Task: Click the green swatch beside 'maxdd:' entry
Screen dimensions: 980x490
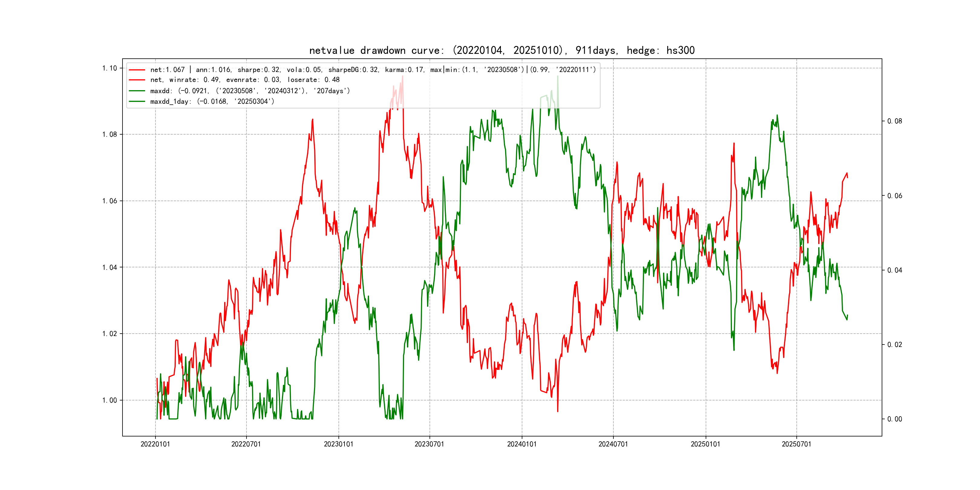Action: click(x=137, y=91)
